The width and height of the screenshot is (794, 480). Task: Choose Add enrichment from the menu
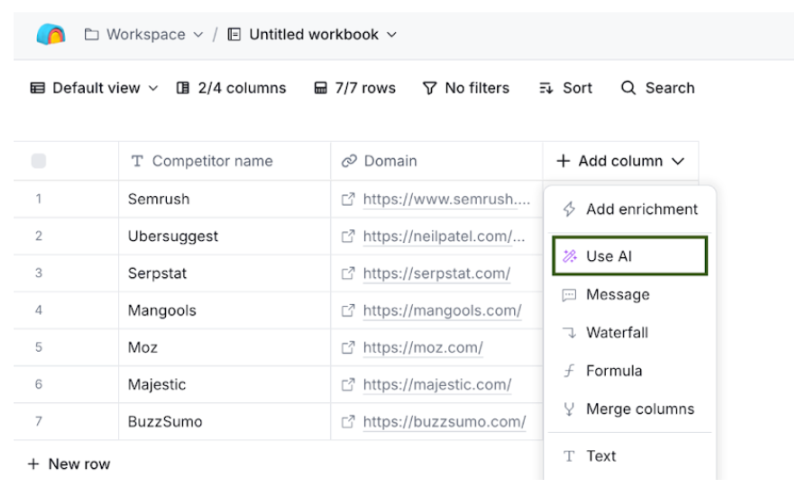pos(630,209)
